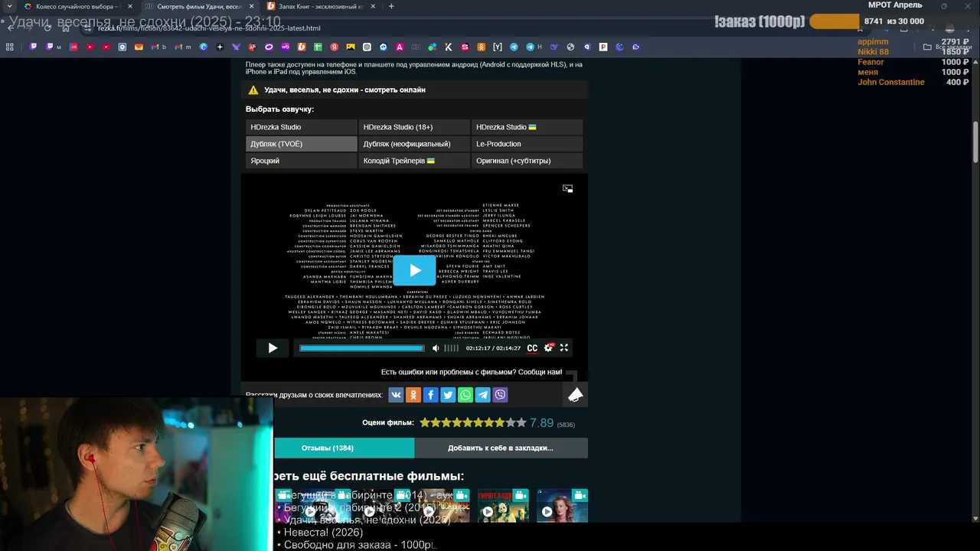Toggle CC subtitles in the player
This screenshot has width=980, height=551.
[x=532, y=348]
